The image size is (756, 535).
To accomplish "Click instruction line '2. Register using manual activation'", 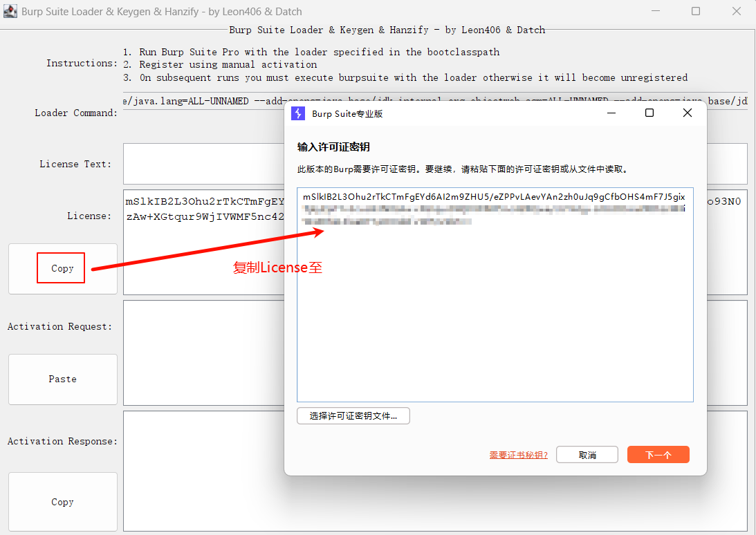I will [220, 64].
